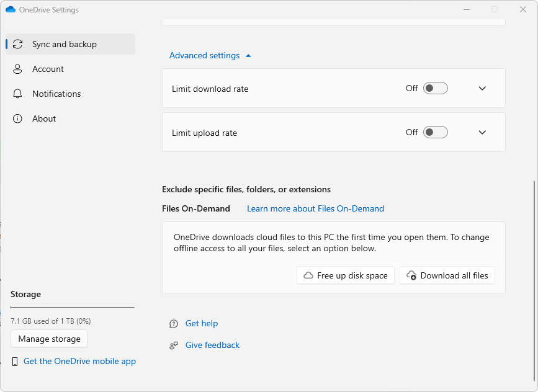Click the Storage heading in sidebar
Viewport: 538px width, 392px height.
tap(25, 294)
